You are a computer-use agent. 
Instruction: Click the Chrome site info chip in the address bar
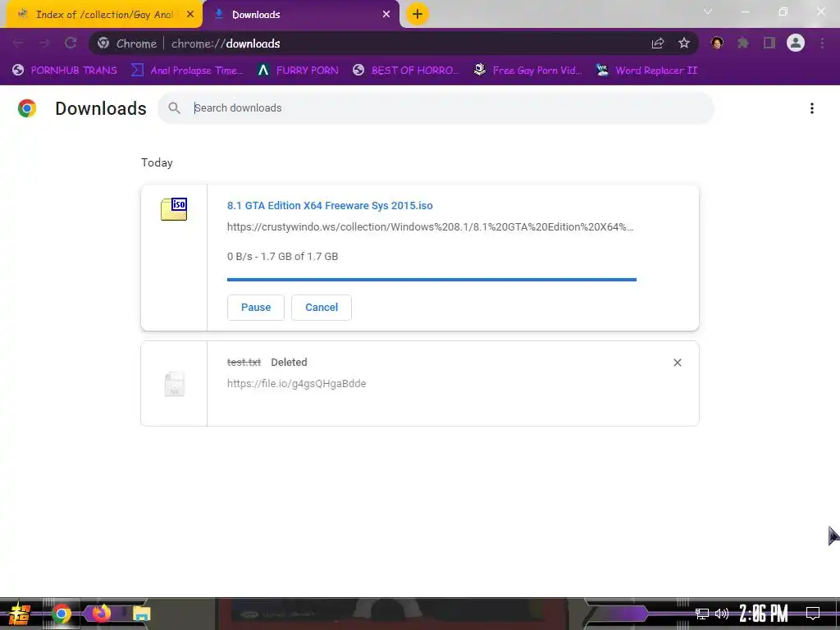tap(127, 43)
